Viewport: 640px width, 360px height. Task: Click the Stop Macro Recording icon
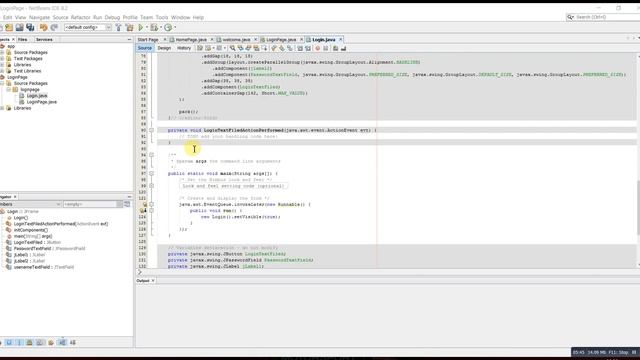click(x=325, y=48)
